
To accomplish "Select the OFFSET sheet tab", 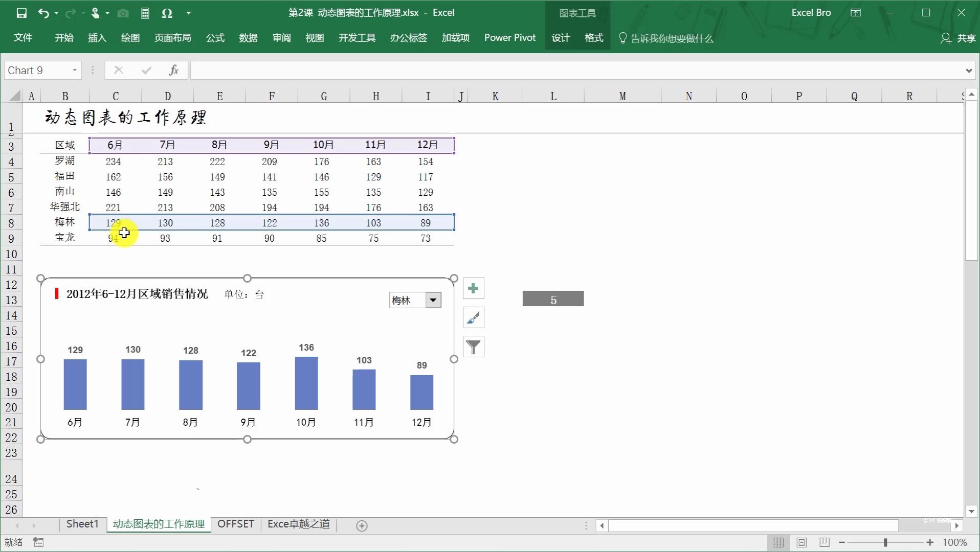I will coord(235,524).
